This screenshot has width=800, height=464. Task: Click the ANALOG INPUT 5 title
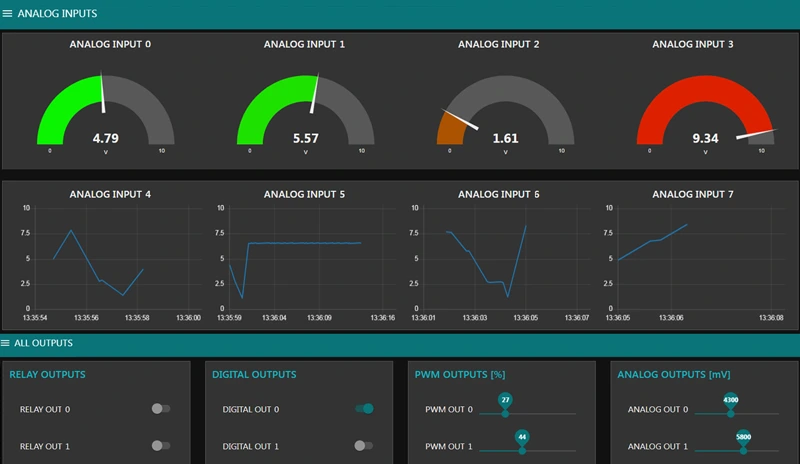point(304,194)
